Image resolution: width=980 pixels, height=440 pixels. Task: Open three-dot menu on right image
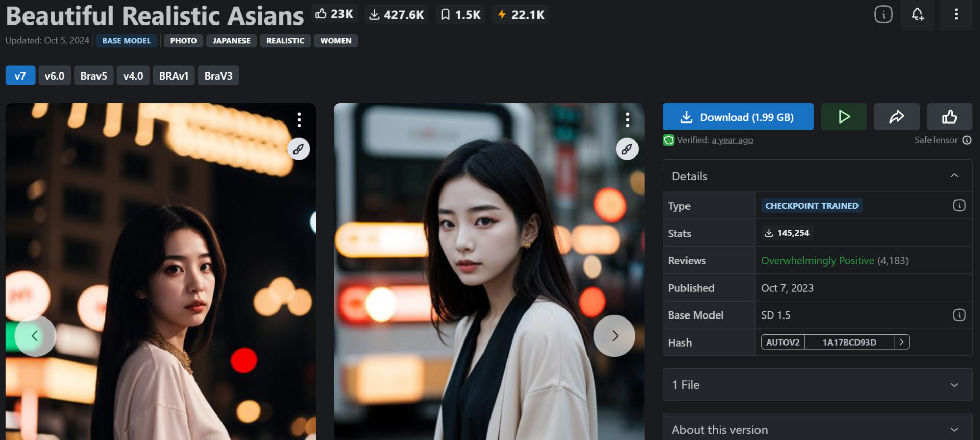(x=627, y=120)
